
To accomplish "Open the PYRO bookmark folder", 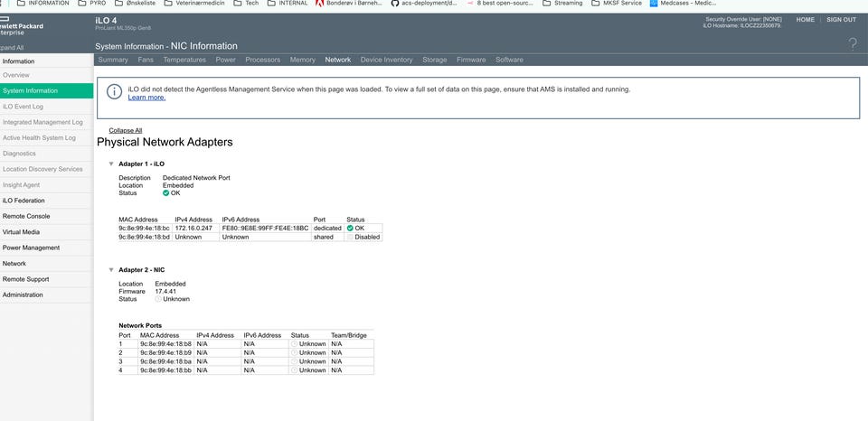I will pos(91,4).
